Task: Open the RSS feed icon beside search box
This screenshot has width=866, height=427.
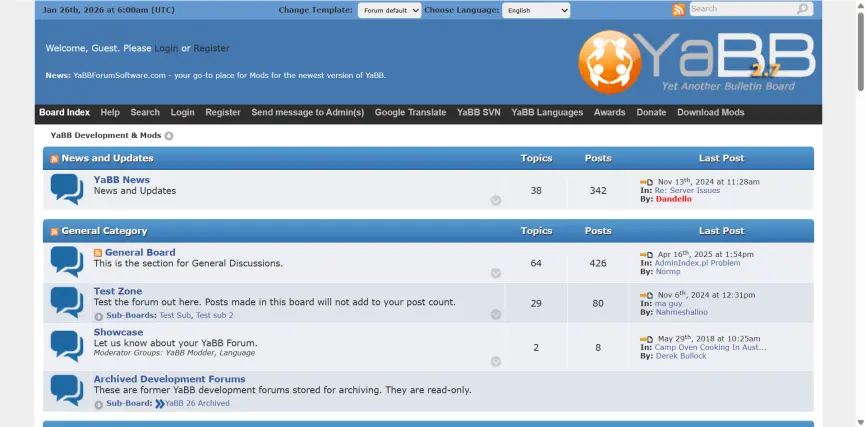Action: point(678,9)
